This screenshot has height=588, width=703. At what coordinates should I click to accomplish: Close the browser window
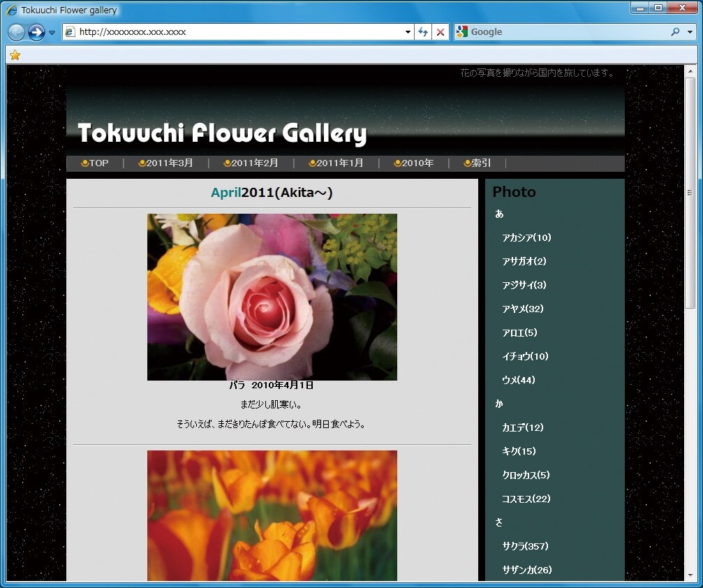click(682, 8)
